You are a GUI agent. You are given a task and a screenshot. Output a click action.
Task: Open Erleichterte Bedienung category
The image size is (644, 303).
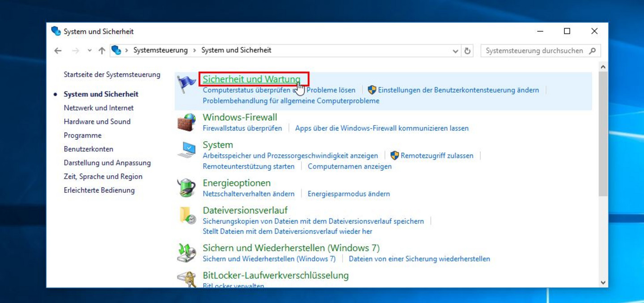pyautogui.click(x=99, y=190)
